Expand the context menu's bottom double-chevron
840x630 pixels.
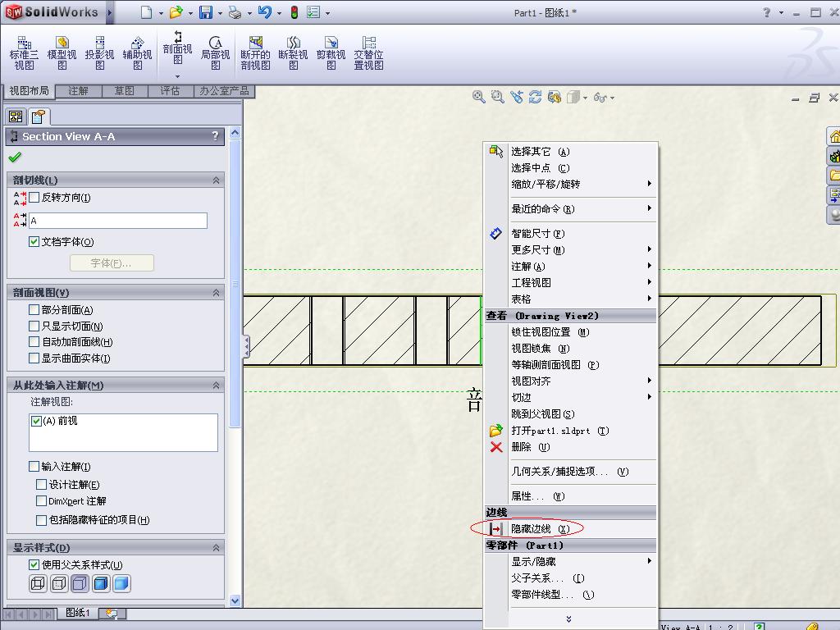point(568,619)
